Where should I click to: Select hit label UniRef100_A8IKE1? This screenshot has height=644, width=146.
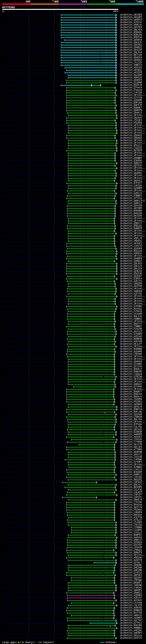coord(131,243)
